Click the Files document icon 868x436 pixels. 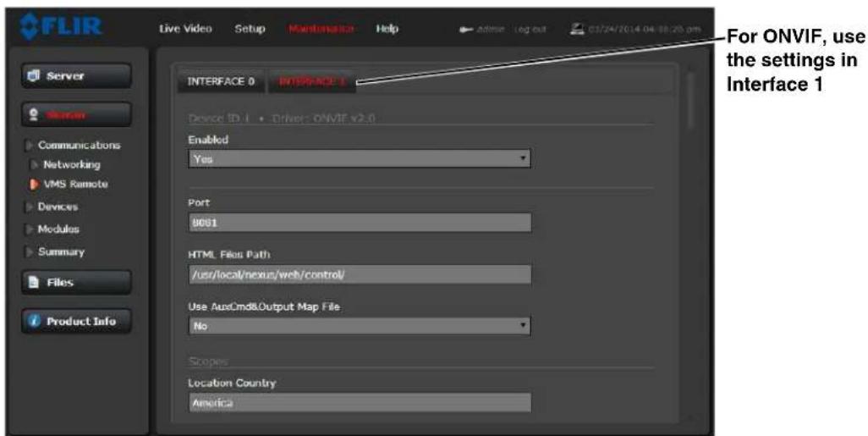[x=35, y=283]
